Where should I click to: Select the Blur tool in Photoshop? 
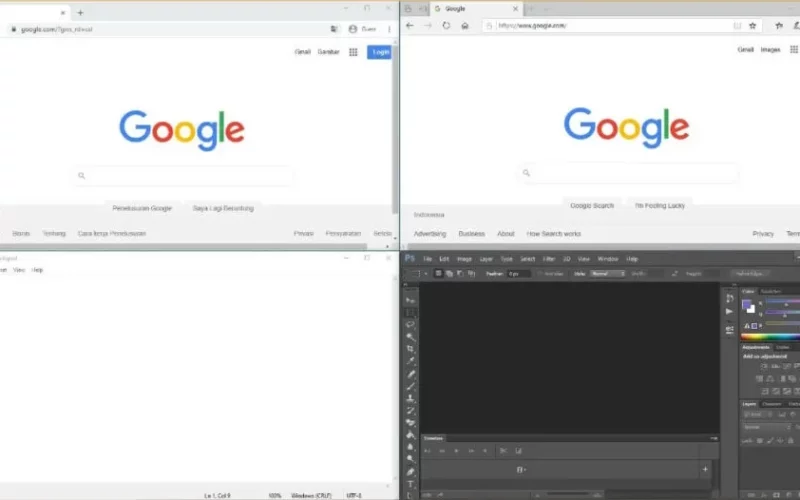click(x=410, y=447)
